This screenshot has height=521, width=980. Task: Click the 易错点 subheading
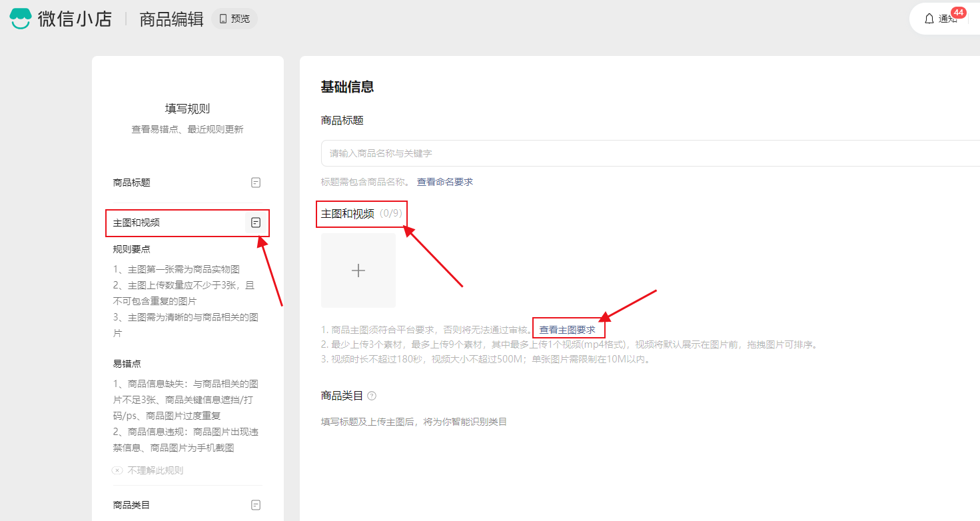[127, 364]
